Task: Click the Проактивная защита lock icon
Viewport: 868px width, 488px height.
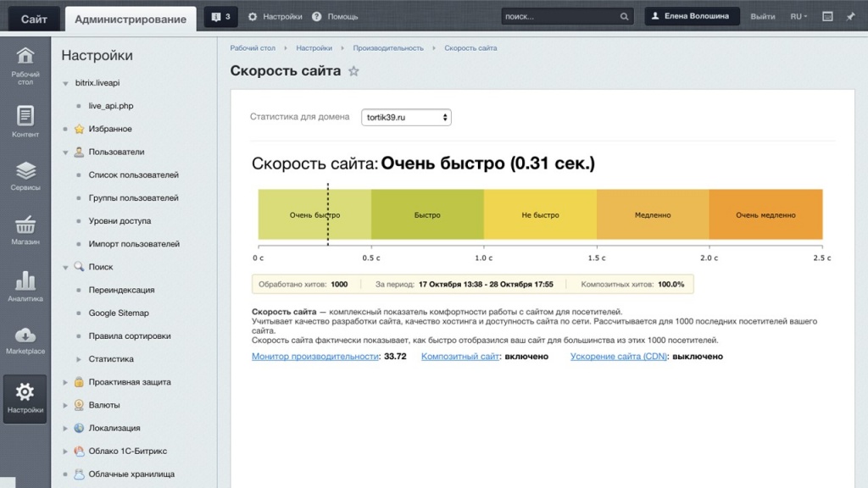Action: coord(79,382)
